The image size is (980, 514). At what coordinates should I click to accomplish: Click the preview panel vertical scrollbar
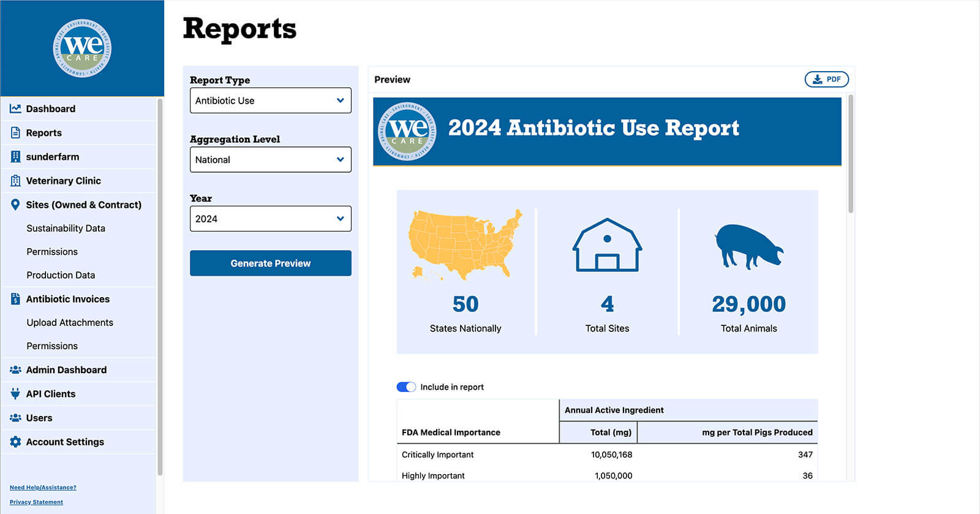(851, 154)
